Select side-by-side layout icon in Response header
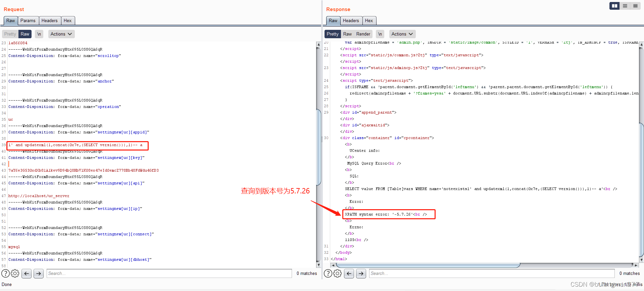This screenshot has width=644, height=291. point(614,6)
